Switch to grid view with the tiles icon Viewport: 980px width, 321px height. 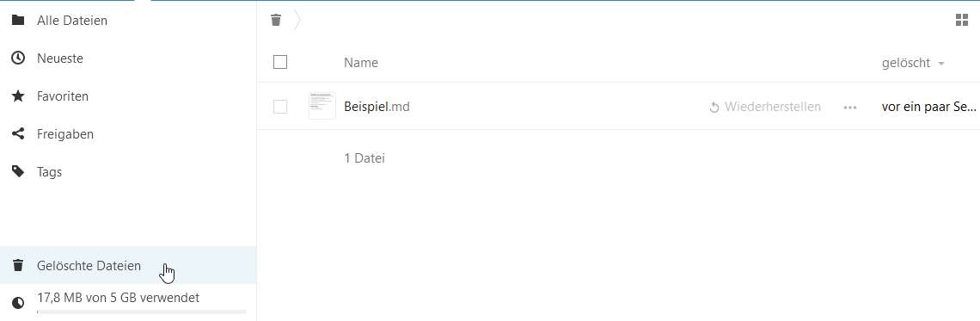(x=962, y=21)
